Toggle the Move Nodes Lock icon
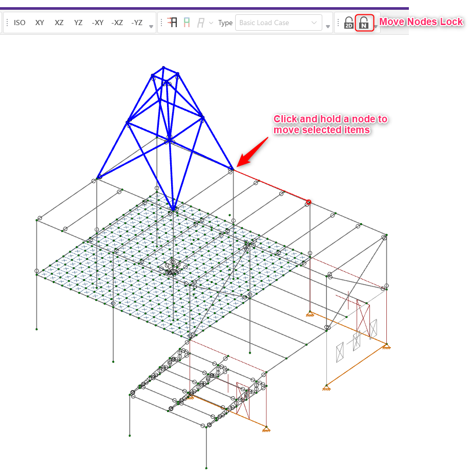 (x=364, y=23)
